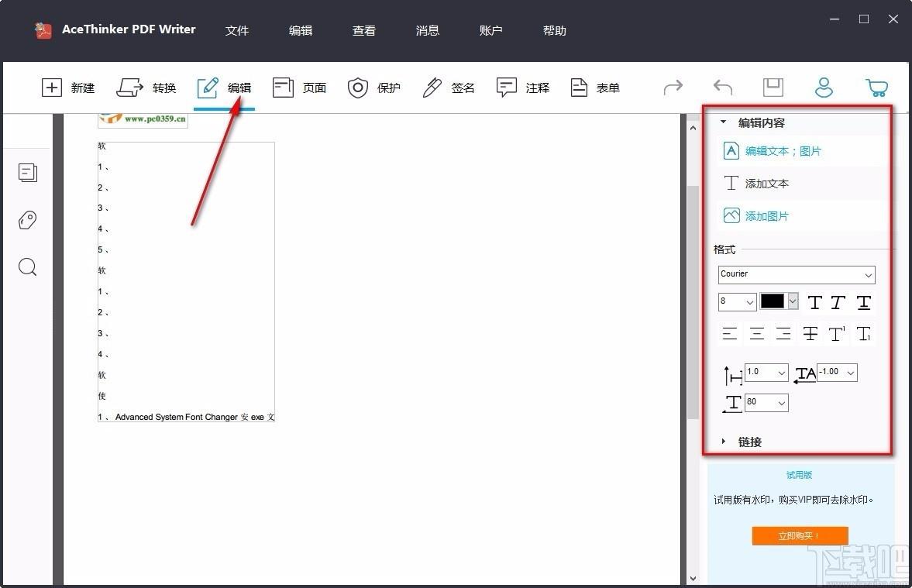
Task: Open the Sign (签名) pen tool
Action: pyautogui.click(x=449, y=88)
